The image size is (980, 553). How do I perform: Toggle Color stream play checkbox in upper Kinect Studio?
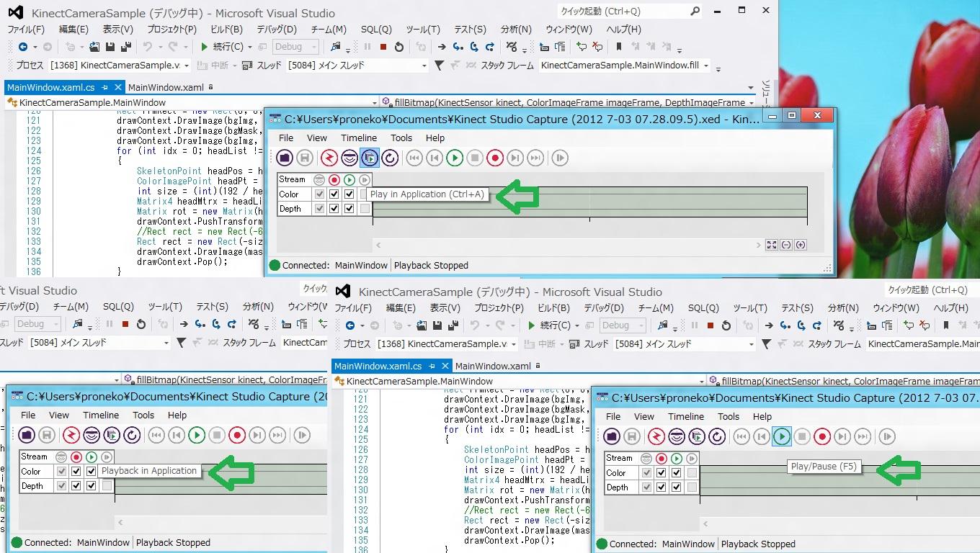point(349,194)
